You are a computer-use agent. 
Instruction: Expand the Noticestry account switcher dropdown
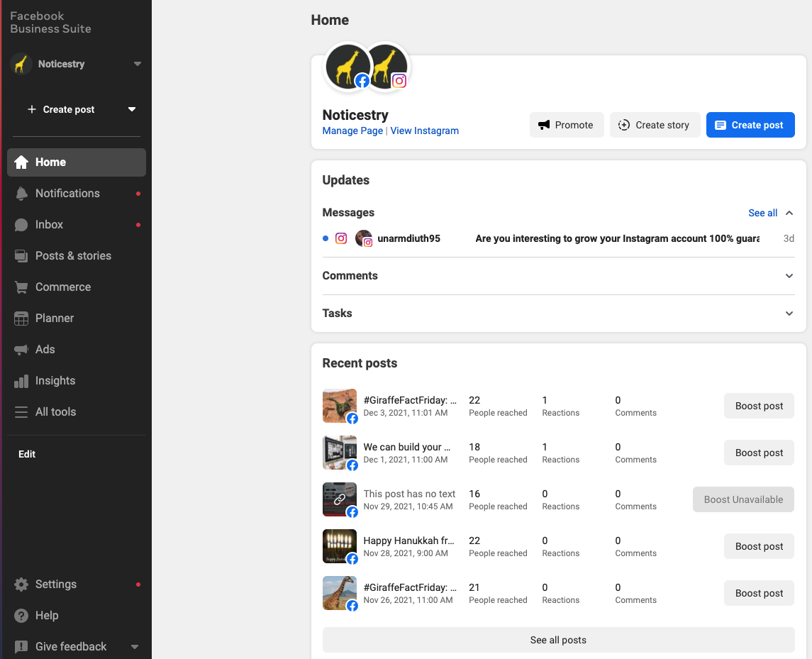tap(138, 64)
